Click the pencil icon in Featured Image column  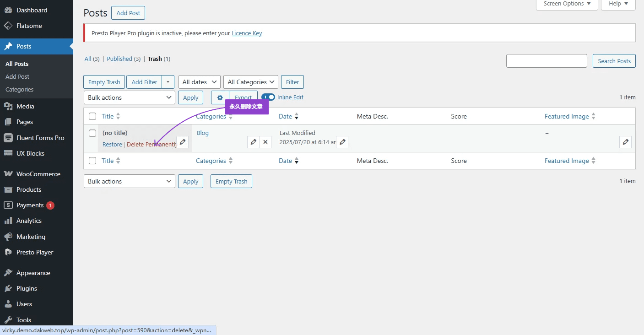point(625,142)
